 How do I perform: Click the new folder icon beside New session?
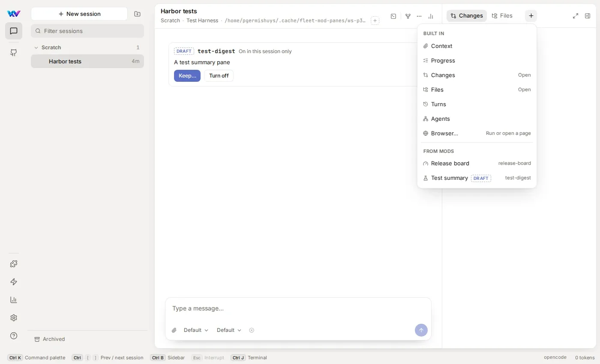pos(137,14)
